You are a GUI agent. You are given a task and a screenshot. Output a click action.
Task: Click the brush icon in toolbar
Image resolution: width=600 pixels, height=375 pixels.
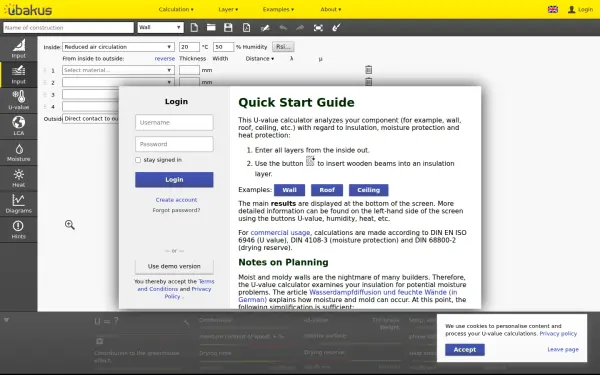336,28
